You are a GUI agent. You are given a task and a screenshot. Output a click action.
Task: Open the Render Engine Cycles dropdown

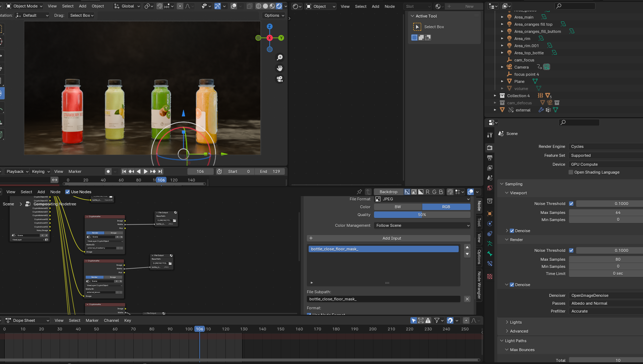[x=605, y=146]
